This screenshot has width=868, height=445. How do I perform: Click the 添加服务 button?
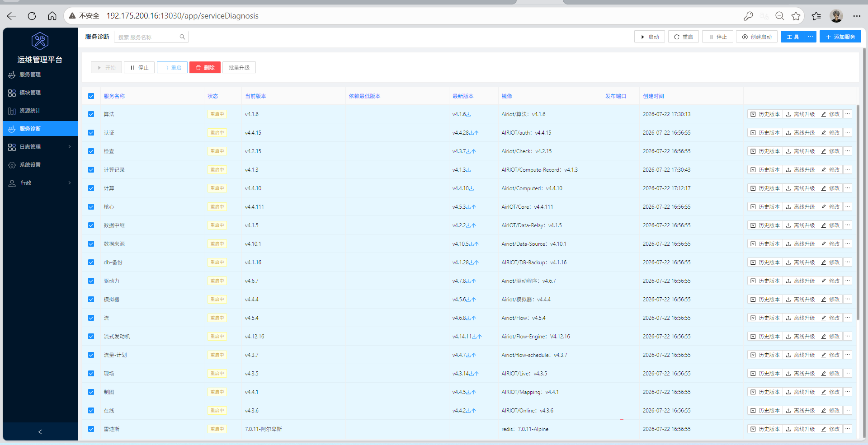[x=840, y=37]
